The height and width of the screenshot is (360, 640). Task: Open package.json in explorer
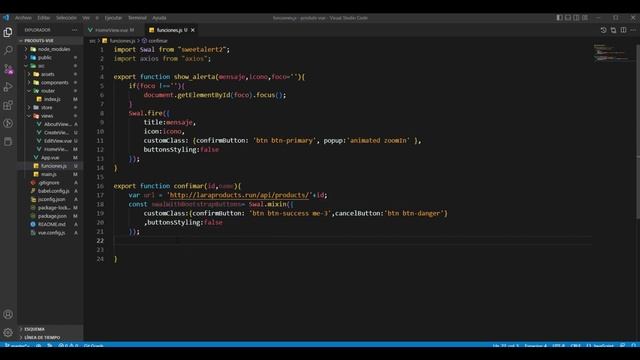click(50, 216)
